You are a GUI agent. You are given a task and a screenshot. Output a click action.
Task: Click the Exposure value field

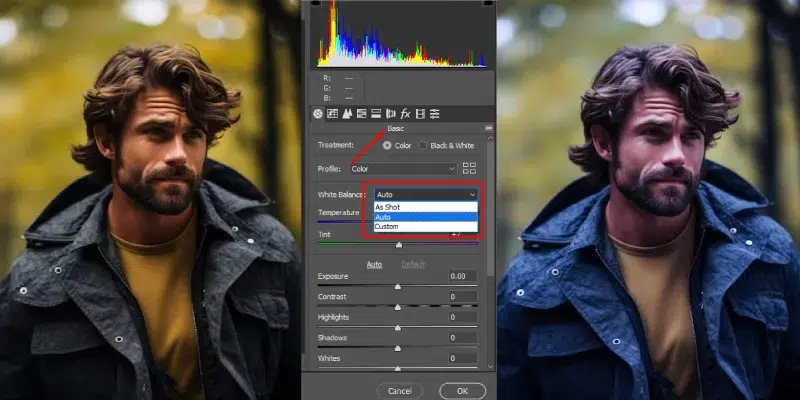pos(463,276)
